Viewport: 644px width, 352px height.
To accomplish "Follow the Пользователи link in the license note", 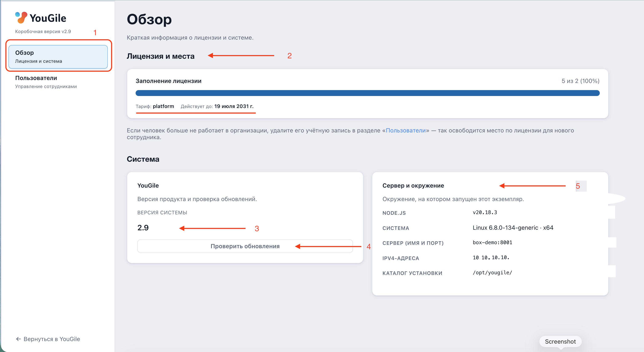I will tap(405, 131).
